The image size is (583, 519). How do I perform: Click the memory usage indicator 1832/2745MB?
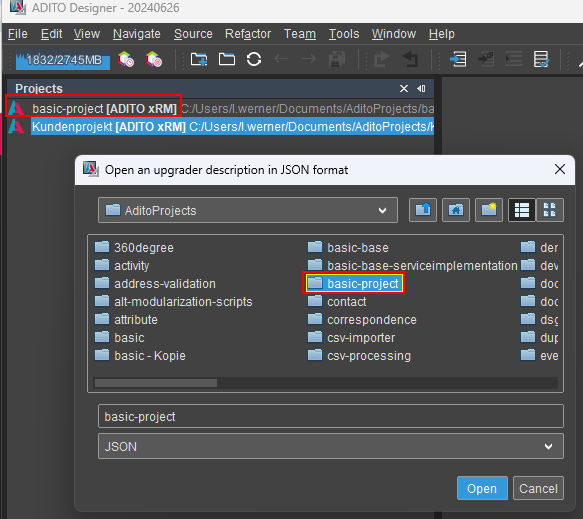[63, 59]
